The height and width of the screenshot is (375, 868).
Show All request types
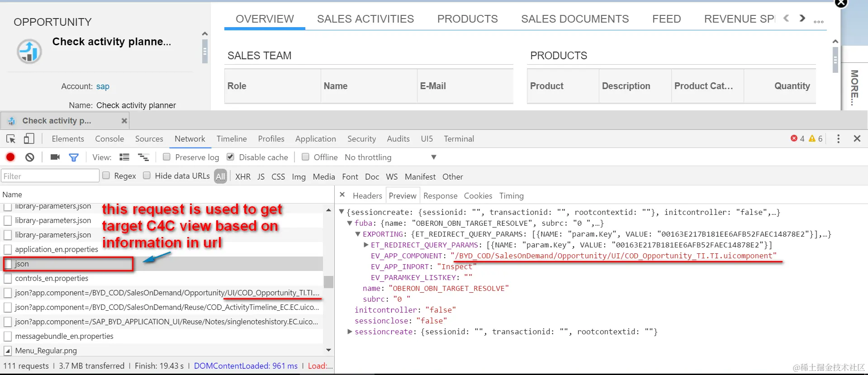220,176
